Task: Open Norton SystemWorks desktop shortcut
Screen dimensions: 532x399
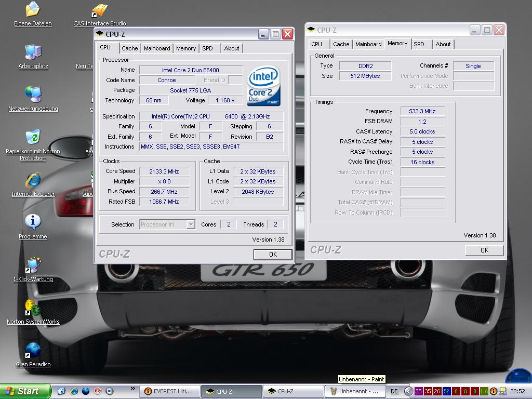Action: (x=33, y=312)
